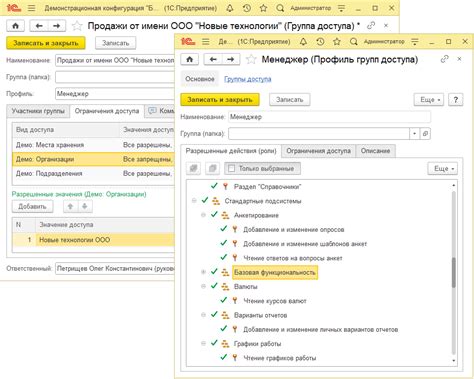Collapse the Варианты отчетов tree node
This screenshot has width=474, height=379.
pyautogui.click(x=203, y=315)
